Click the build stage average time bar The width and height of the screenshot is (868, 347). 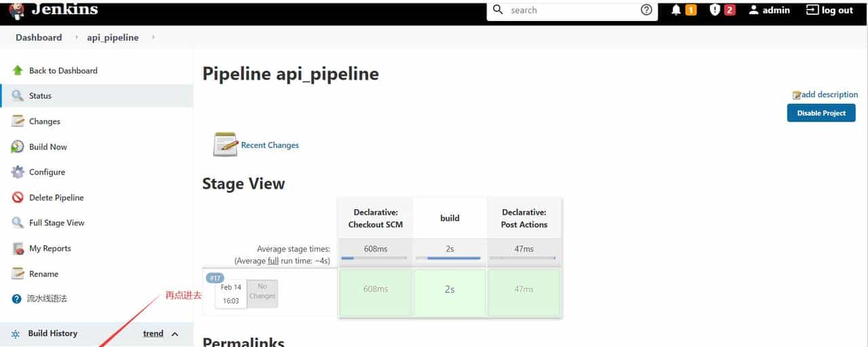pos(450,258)
